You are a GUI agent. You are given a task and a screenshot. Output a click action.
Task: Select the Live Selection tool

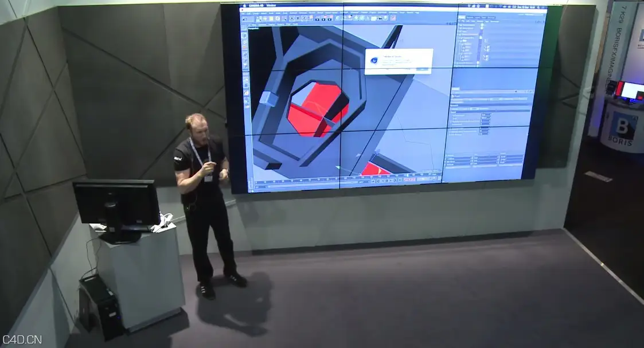[x=258, y=19]
